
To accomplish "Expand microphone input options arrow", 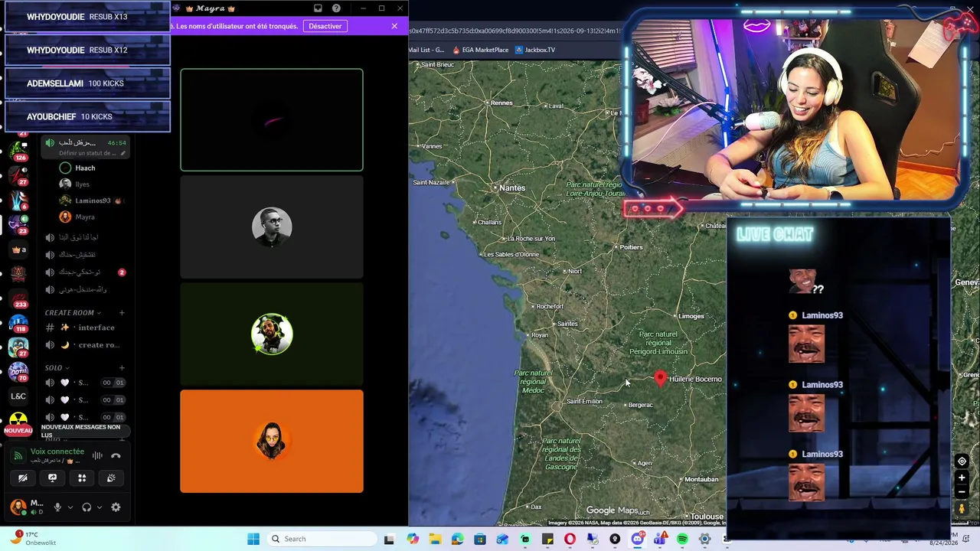I will pyautogui.click(x=70, y=507).
